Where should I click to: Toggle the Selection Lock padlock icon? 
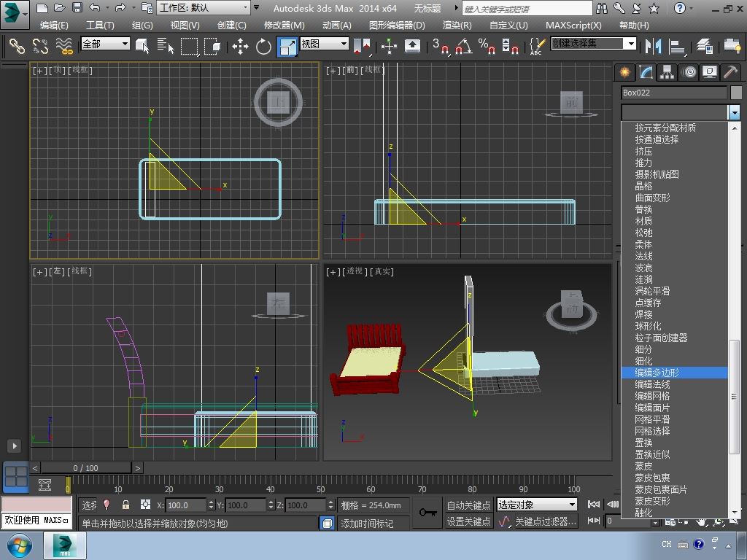point(125,505)
